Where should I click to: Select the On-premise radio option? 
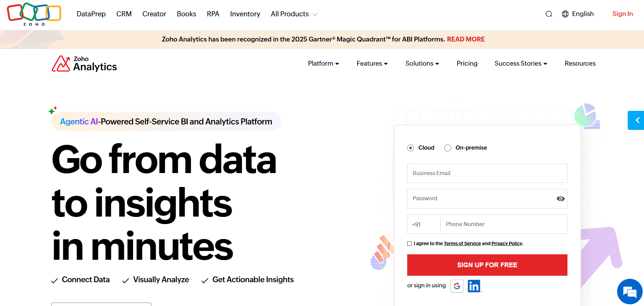click(448, 148)
